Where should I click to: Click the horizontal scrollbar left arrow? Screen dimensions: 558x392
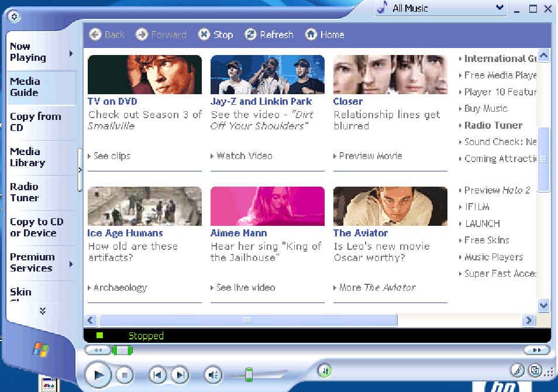point(90,321)
